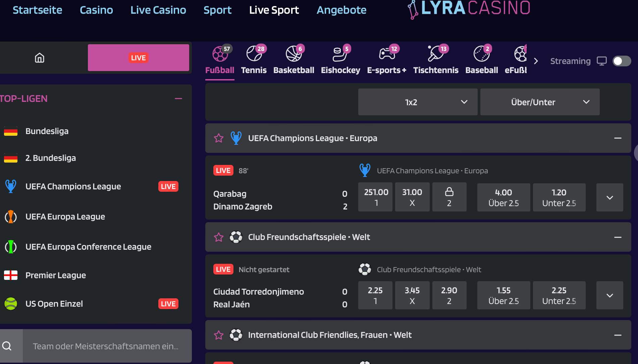638x364 pixels.
Task: Select the Tennis sport icon
Action: pos(254,54)
